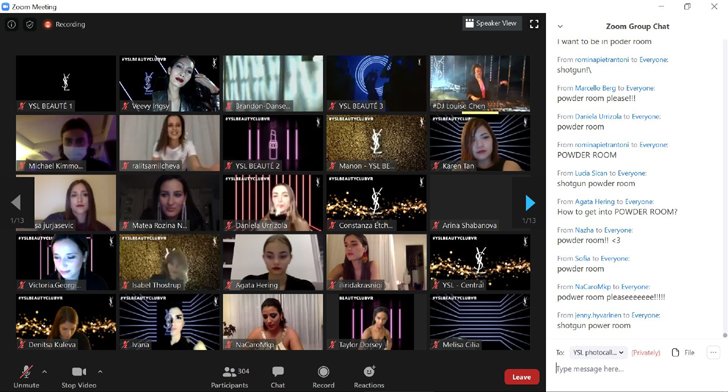Screen dimensions: 728x392
Task: Open the Participants panel icon
Action: pos(229,372)
